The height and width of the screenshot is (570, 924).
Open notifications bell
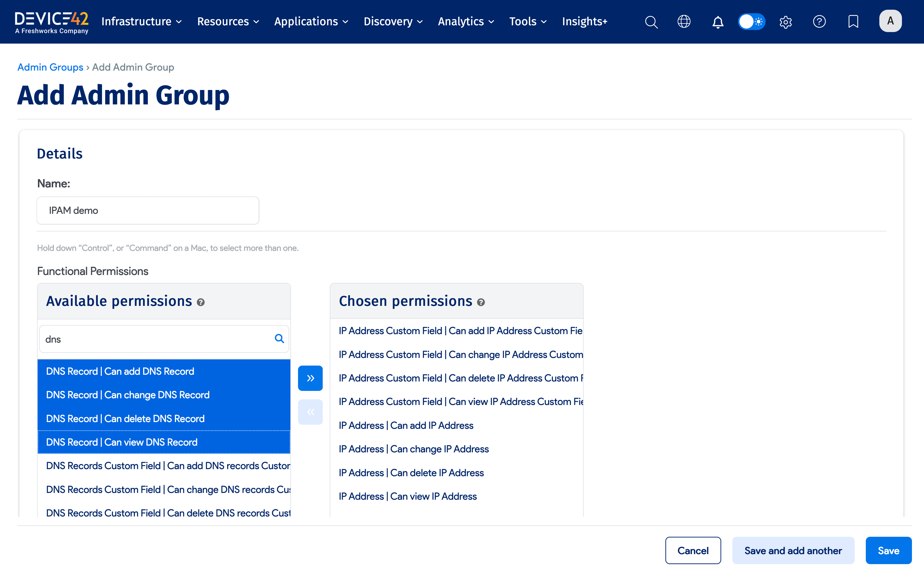point(718,22)
